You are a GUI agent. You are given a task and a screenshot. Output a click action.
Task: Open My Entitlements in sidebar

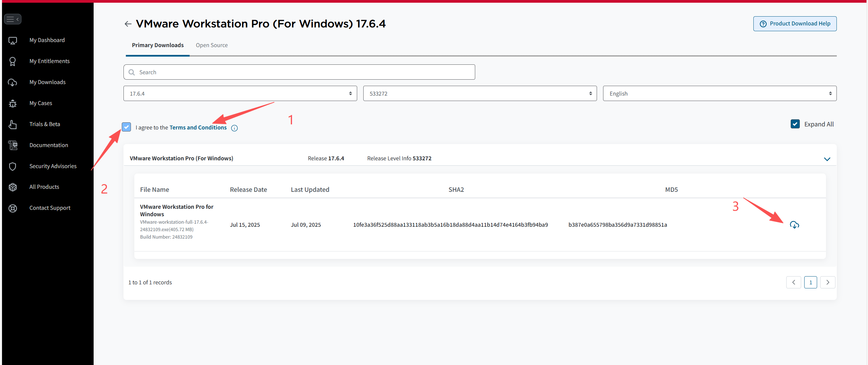(x=50, y=61)
